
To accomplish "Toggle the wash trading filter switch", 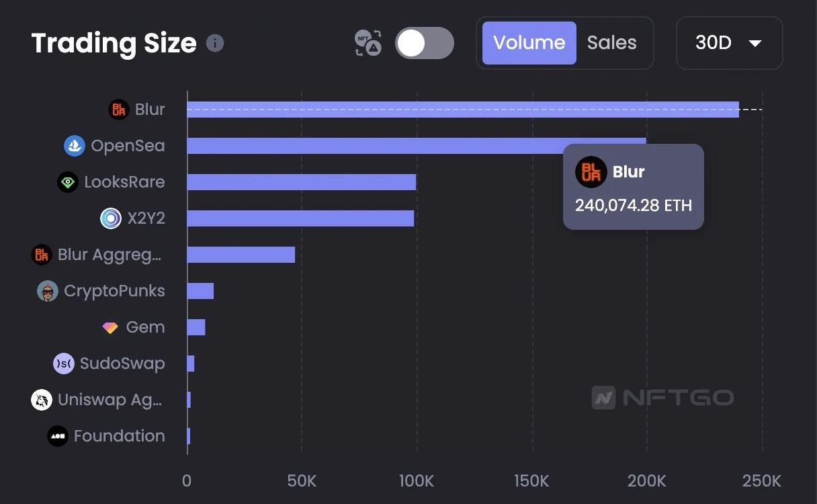I will click(x=424, y=43).
